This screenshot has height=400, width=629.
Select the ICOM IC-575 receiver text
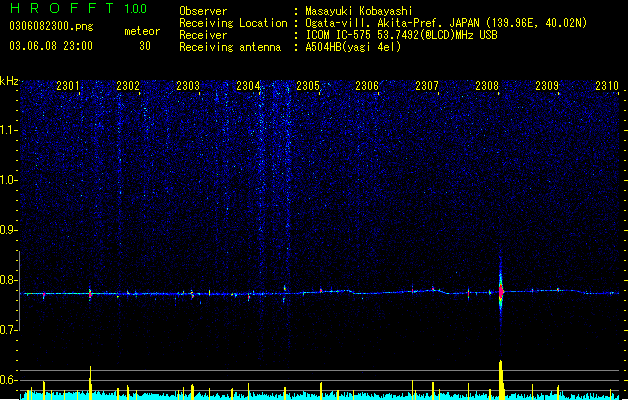coord(401,35)
